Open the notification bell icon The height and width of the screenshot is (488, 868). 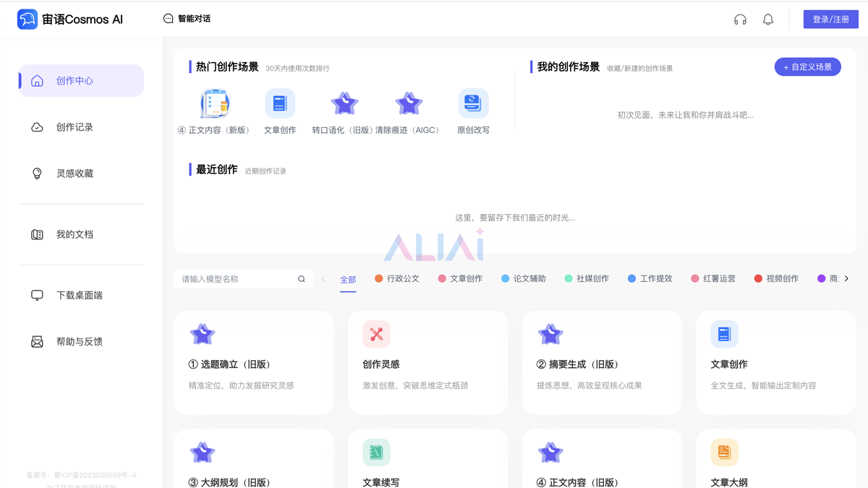coord(768,20)
